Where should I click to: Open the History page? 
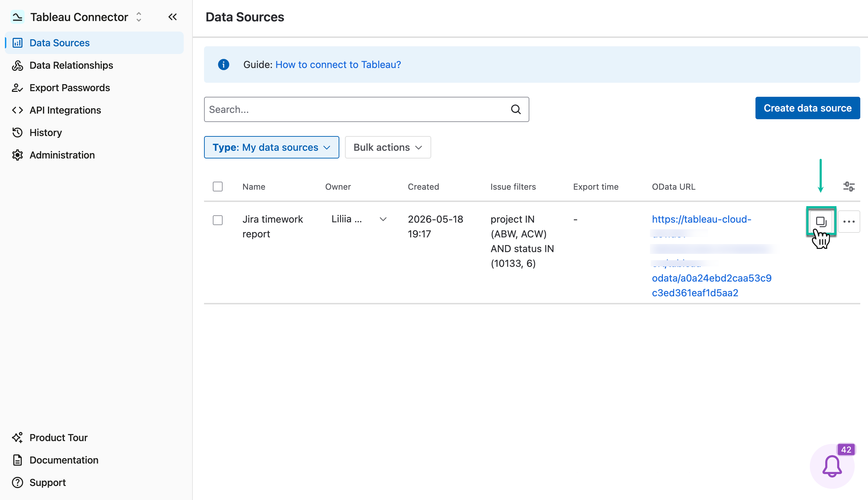[x=94, y=133]
